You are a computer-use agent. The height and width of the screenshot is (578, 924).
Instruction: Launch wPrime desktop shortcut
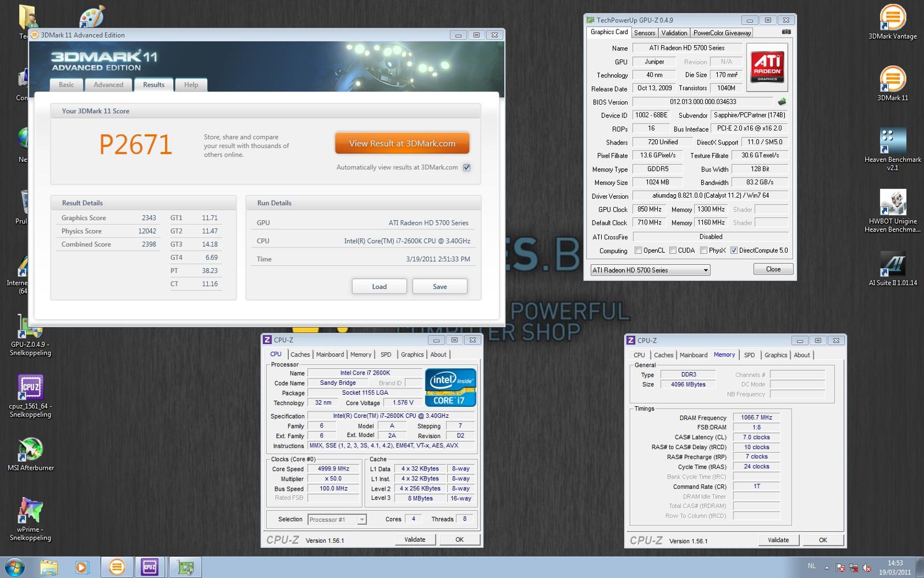[30, 519]
